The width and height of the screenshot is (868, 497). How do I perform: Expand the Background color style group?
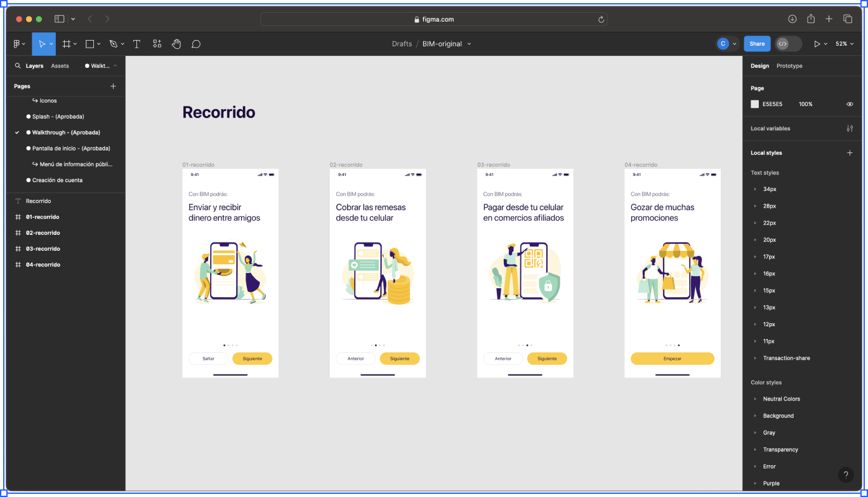click(755, 416)
